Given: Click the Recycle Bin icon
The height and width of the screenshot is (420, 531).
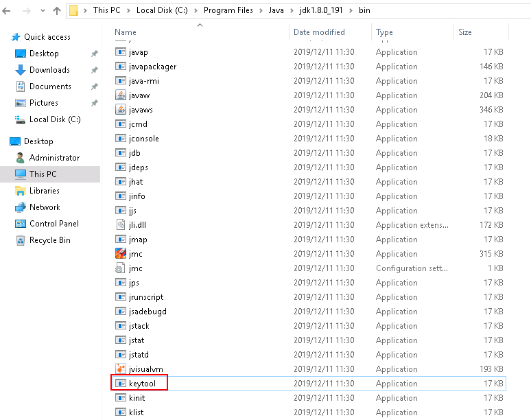Looking at the screenshot, I should pyautogui.click(x=21, y=240).
